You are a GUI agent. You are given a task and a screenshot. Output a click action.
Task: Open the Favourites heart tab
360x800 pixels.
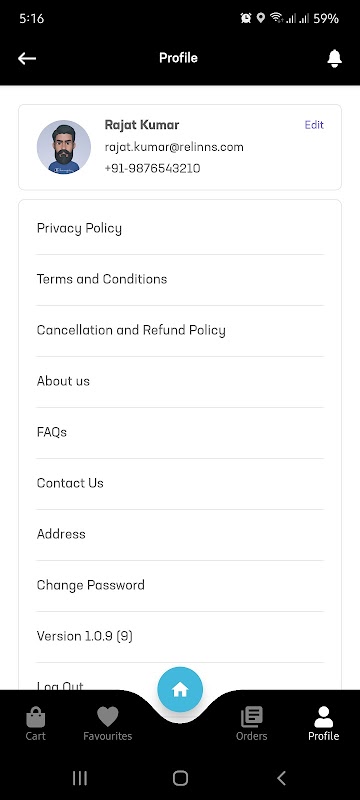(x=108, y=723)
